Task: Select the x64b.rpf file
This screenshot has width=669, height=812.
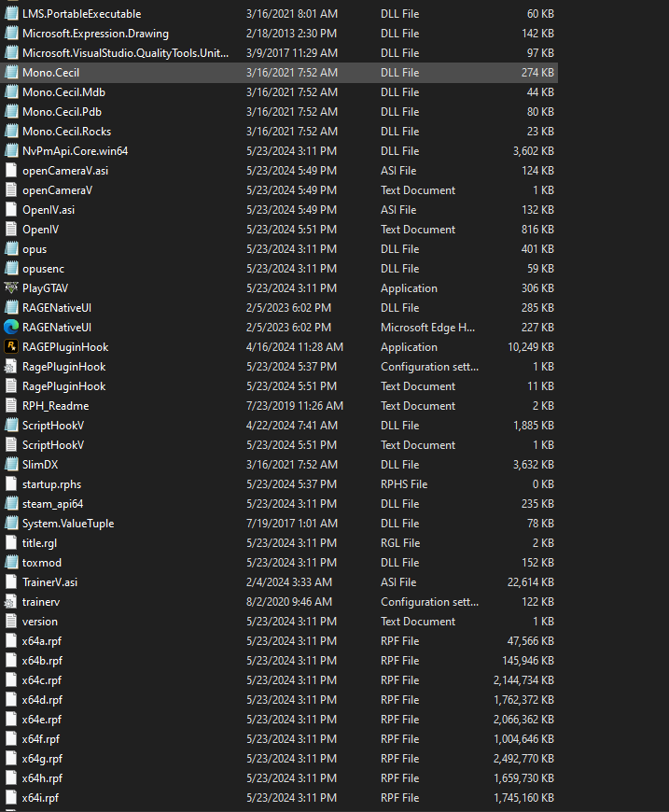Action: pyautogui.click(x=42, y=661)
